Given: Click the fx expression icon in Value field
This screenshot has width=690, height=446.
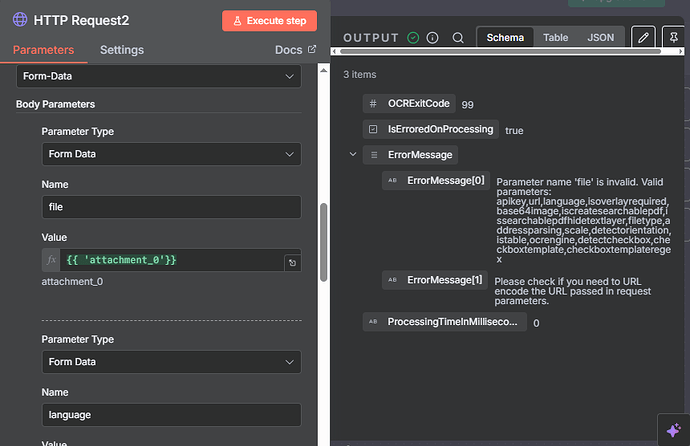Looking at the screenshot, I should [52, 260].
